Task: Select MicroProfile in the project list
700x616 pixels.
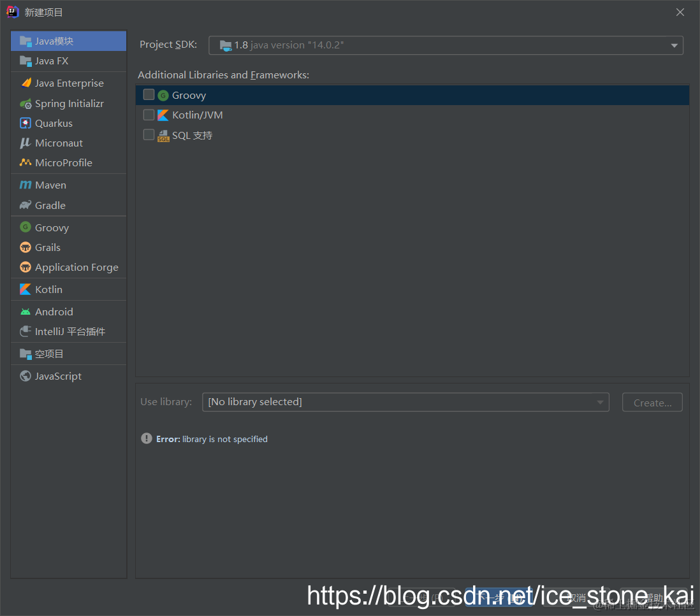Action: tap(69, 162)
